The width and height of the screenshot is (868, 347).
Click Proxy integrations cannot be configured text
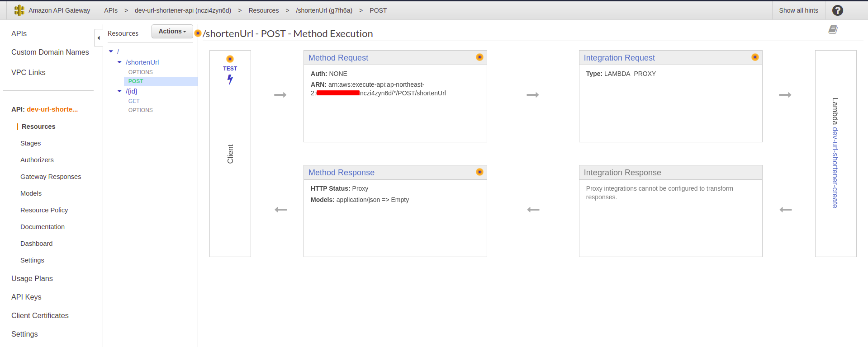tap(659, 193)
